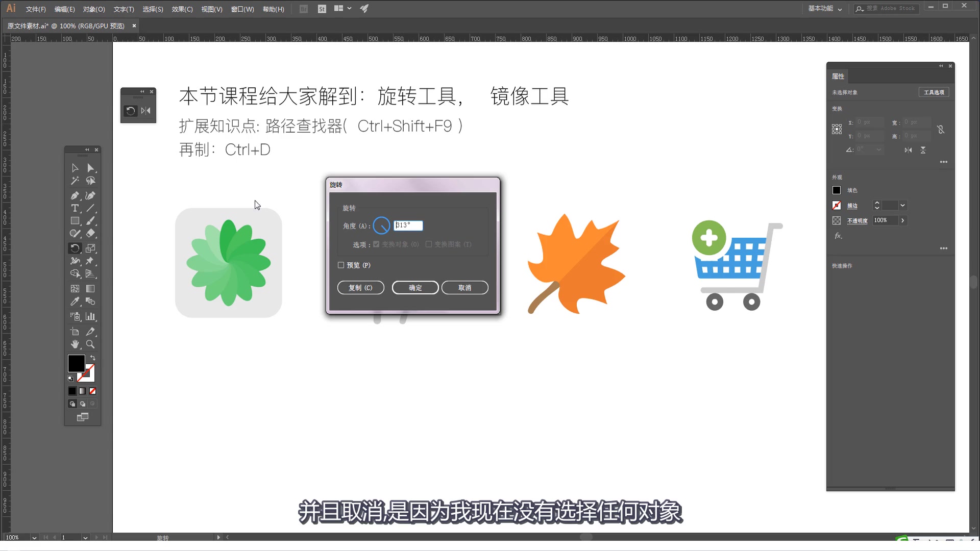Image resolution: width=980 pixels, height=551 pixels.
Task: Select the Selection arrow tool
Action: pos(75,168)
